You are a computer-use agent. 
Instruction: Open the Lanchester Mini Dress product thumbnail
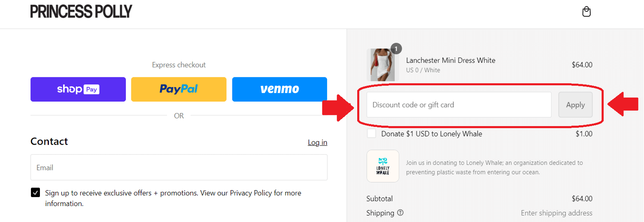tap(383, 65)
